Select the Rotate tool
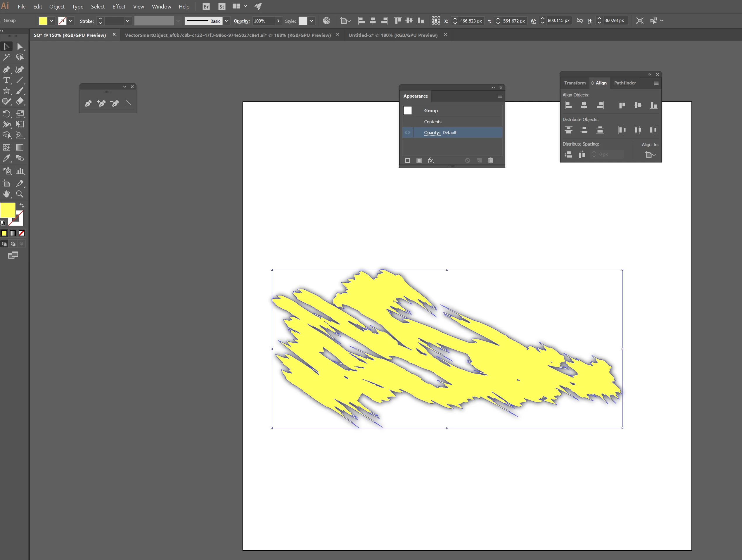 pyautogui.click(x=6, y=114)
